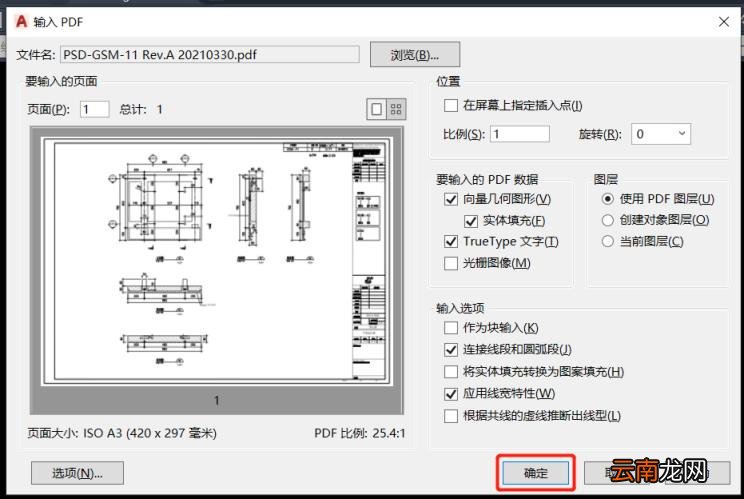
Task: Click the 确定 OK button
Action: (536, 473)
